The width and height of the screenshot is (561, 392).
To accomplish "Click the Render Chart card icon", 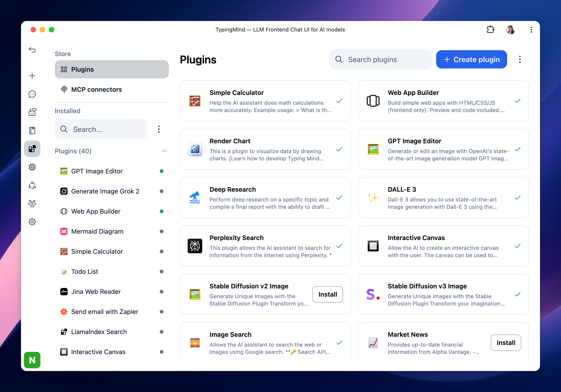I will pyautogui.click(x=195, y=149).
